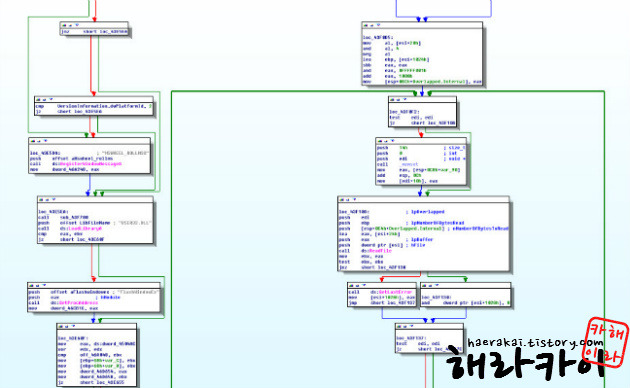
Task: Select the call ds:GetLastError instruction
Action: [380, 292]
